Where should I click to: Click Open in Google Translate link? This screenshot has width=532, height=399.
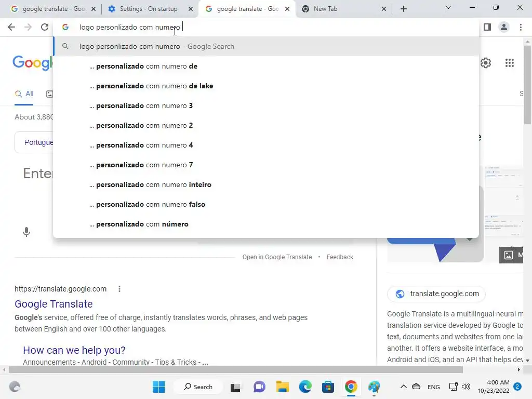pyautogui.click(x=277, y=257)
